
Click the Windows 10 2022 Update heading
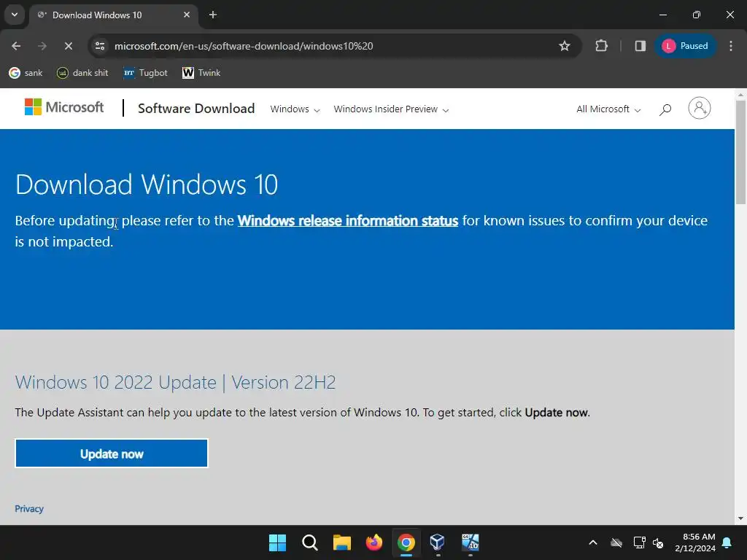175,382
